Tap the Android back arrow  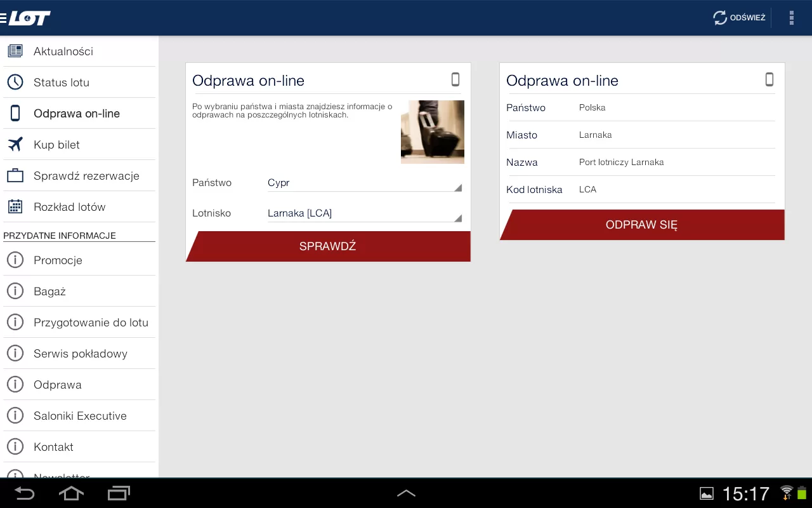(25, 493)
